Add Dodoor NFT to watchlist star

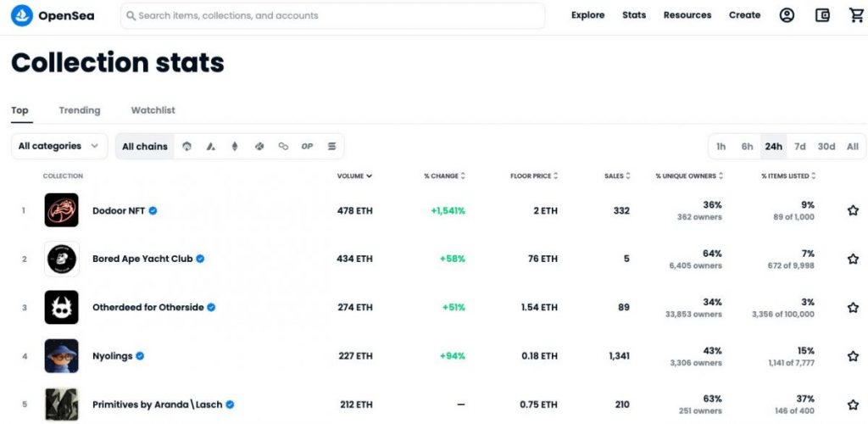coord(853,210)
